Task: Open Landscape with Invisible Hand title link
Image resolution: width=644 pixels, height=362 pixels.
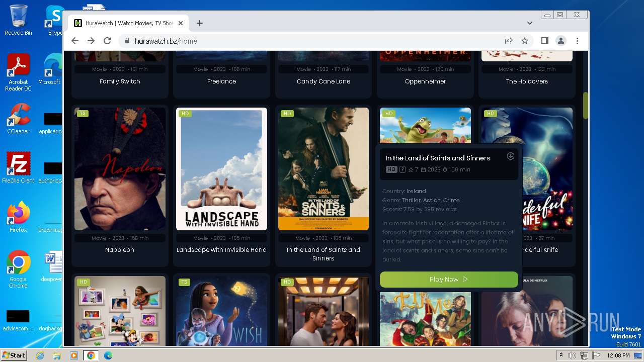Action: click(x=221, y=250)
